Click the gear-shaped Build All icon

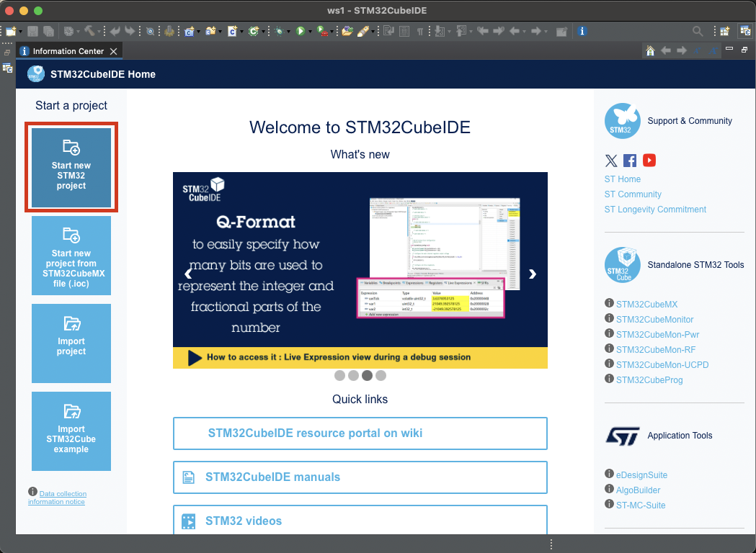click(x=169, y=31)
